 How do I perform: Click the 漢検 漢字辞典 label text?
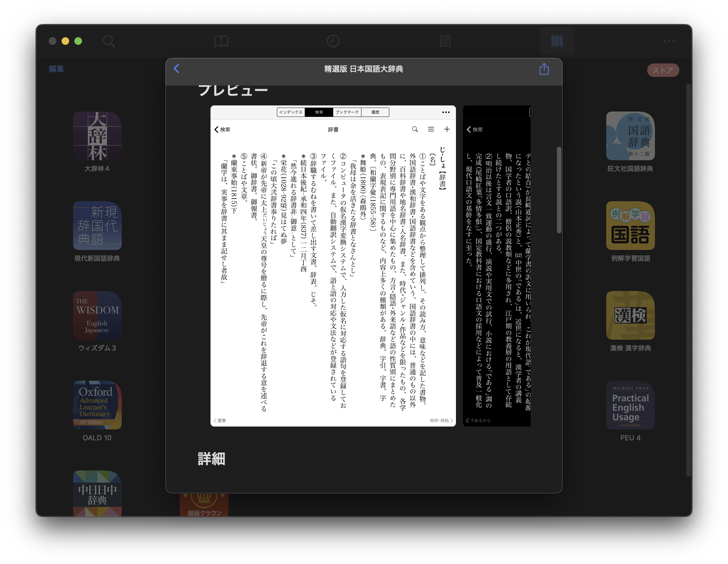click(x=630, y=348)
